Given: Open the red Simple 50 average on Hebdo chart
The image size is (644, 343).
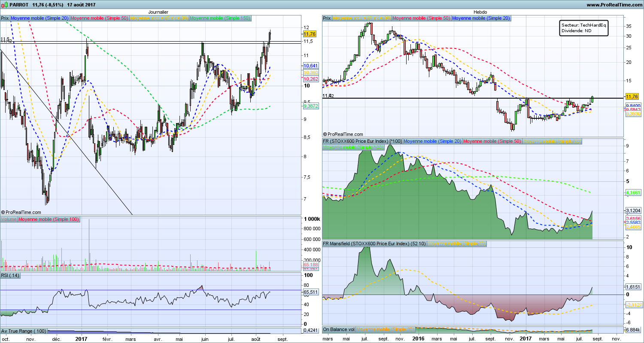Looking at the screenshot, I should click(421, 18).
